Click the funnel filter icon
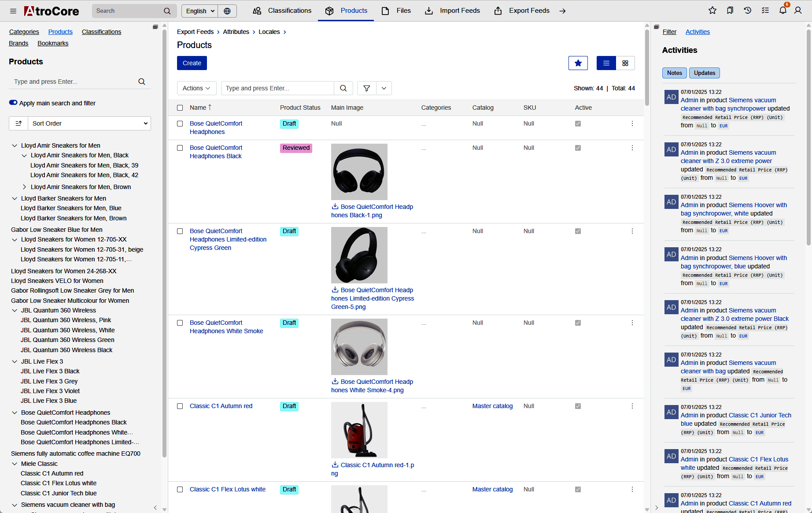 click(366, 88)
